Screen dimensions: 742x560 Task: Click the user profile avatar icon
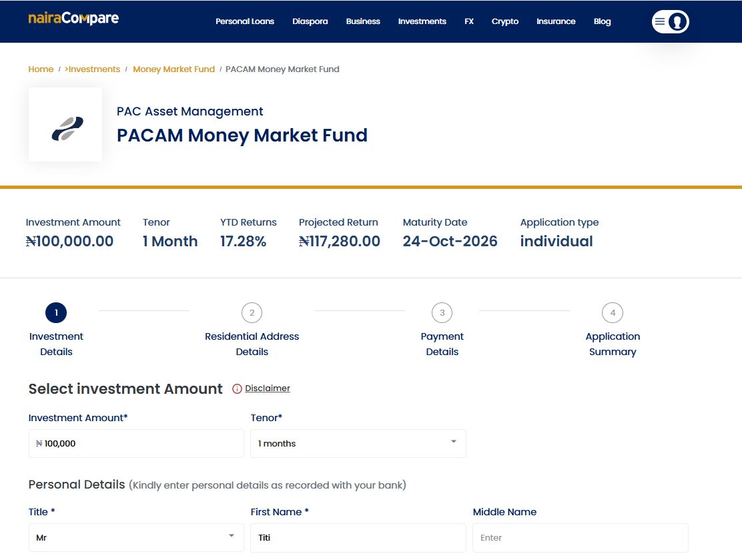[x=678, y=22]
